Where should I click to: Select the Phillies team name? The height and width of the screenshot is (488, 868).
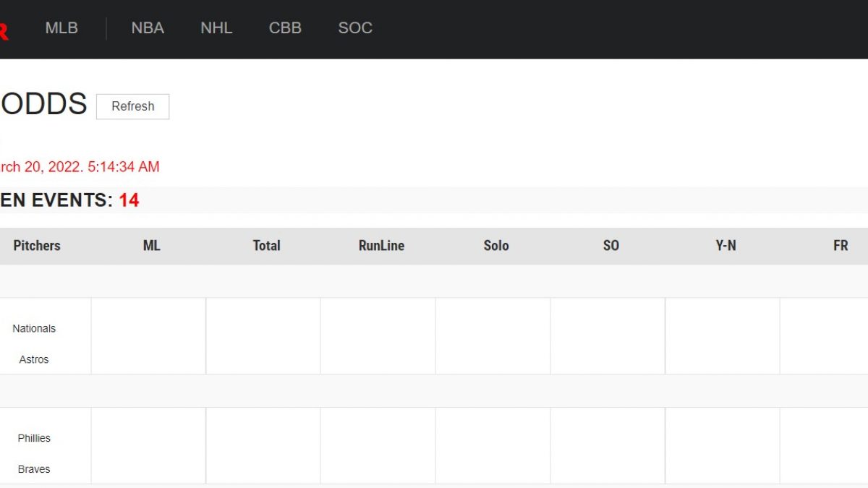[x=34, y=438]
